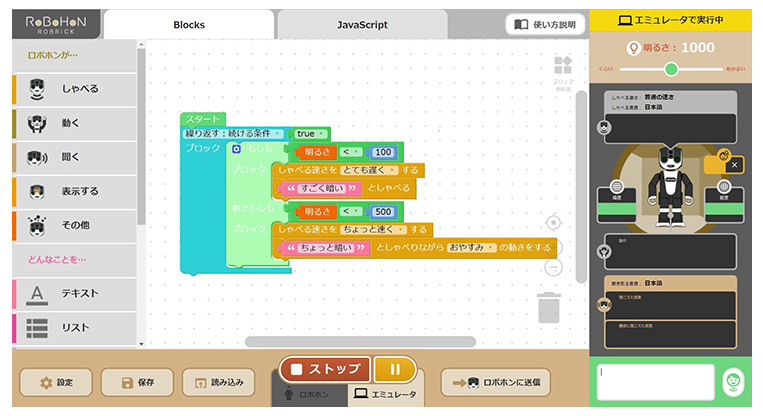Viewport: 763px width, 416px height.
Task: Click the ちょっと暗い text field
Action: click(326, 248)
